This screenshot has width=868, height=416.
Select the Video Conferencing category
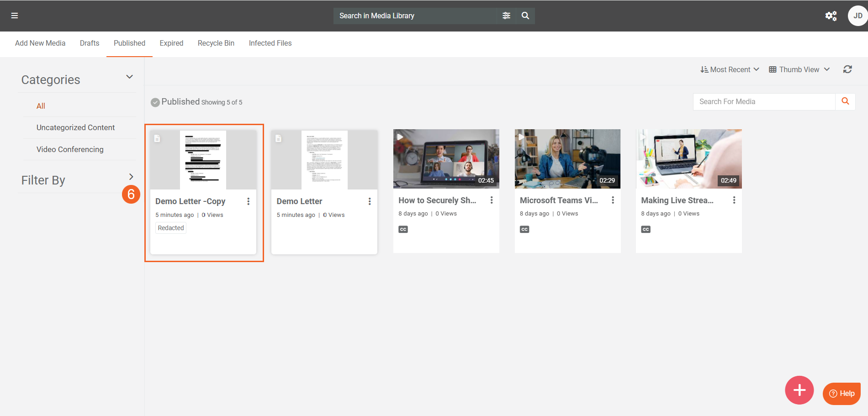[70, 149]
